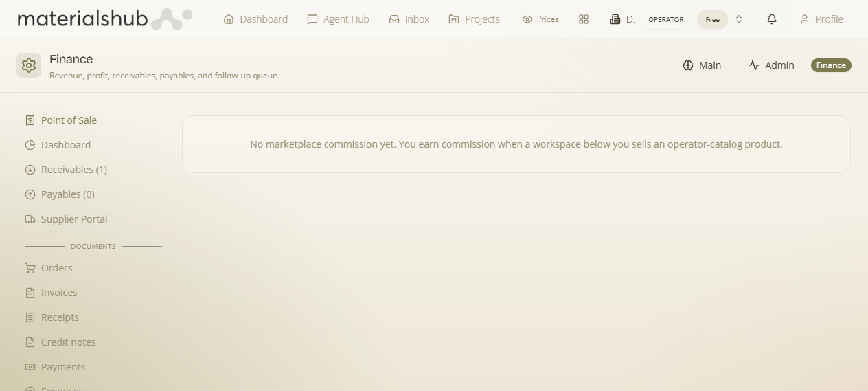Viewport: 868px width, 391px height.
Task: Click the pie chart icon beside Dashboard
Action: coord(30,145)
